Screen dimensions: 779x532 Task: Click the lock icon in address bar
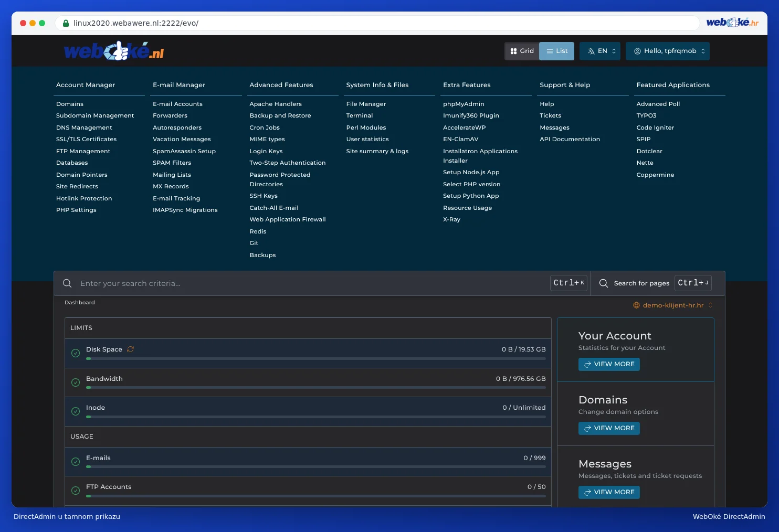pos(66,23)
